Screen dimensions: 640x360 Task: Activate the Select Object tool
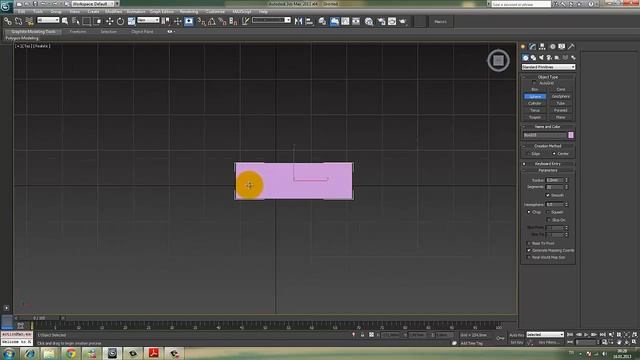click(65, 21)
